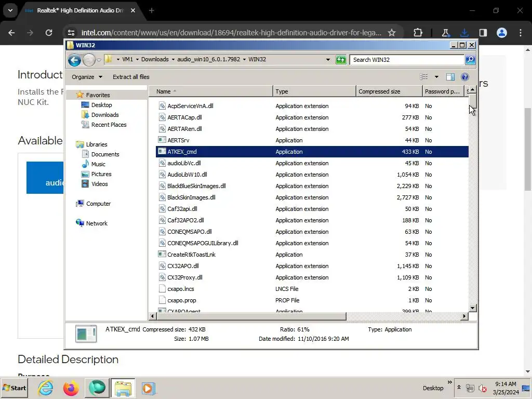The height and width of the screenshot is (399, 532).
Task: Toggle the preview pane icon
Action: 450,77
